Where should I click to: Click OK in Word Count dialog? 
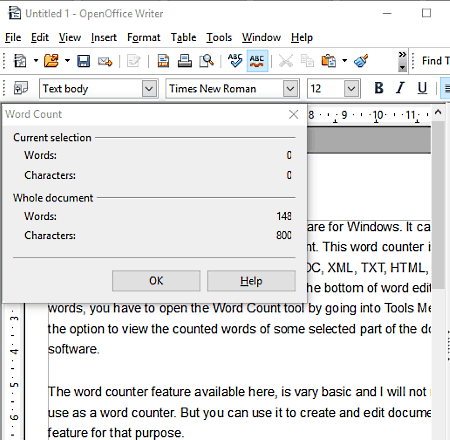(x=156, y=281)
